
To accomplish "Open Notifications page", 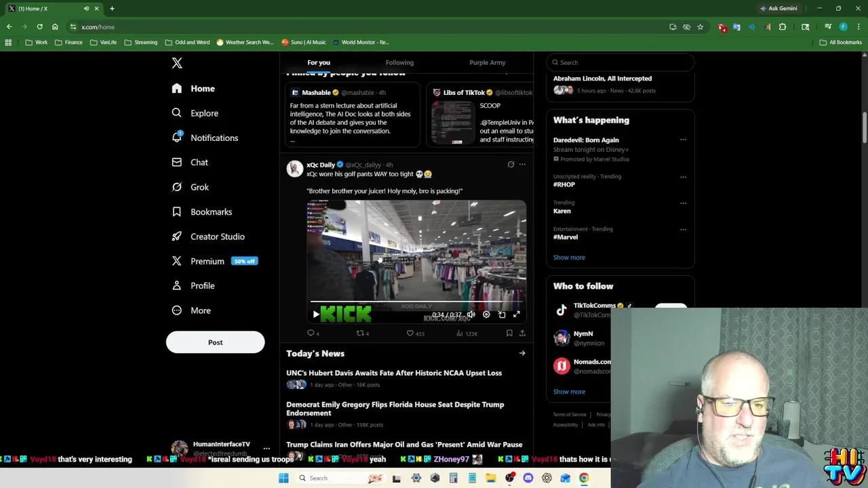I will coord(205,138).
